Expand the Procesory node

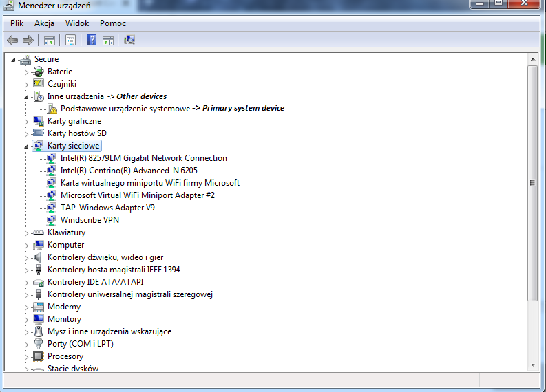(x=26, y=357)
